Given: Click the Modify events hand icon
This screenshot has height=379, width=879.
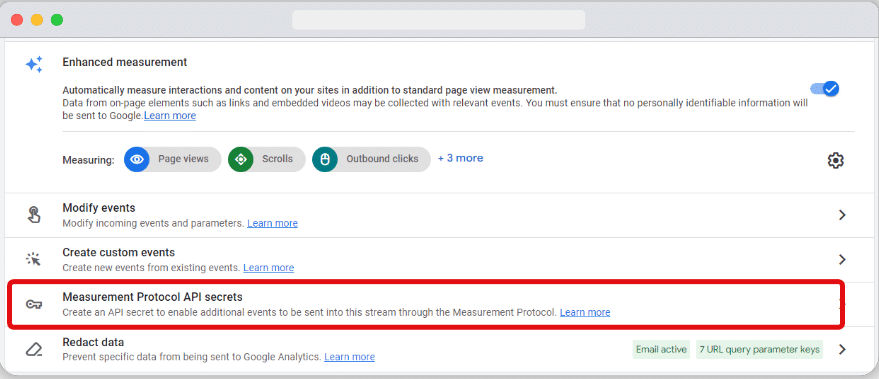Looking at the screenshot, I should [34, 215].
